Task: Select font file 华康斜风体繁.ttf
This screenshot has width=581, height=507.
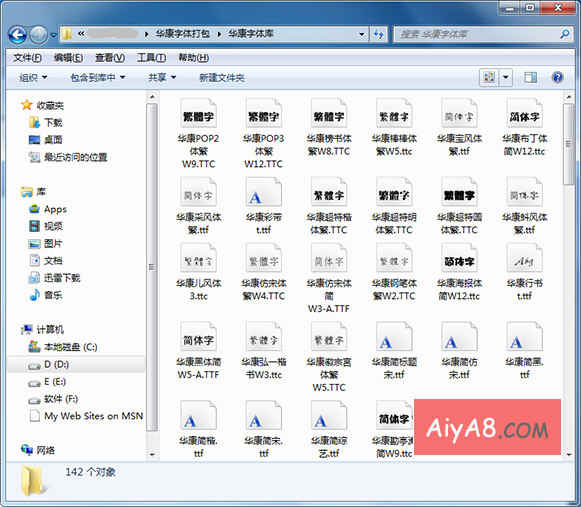Action: 524,206
